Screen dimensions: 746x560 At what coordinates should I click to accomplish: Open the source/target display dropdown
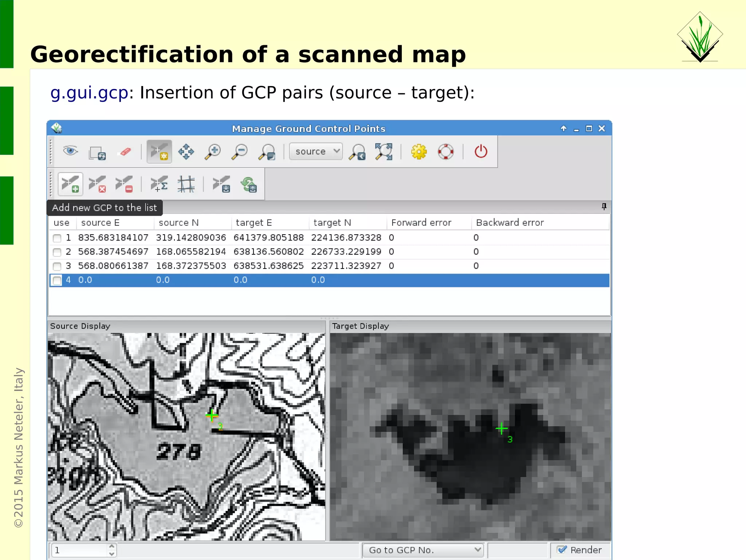click(315, 151)
